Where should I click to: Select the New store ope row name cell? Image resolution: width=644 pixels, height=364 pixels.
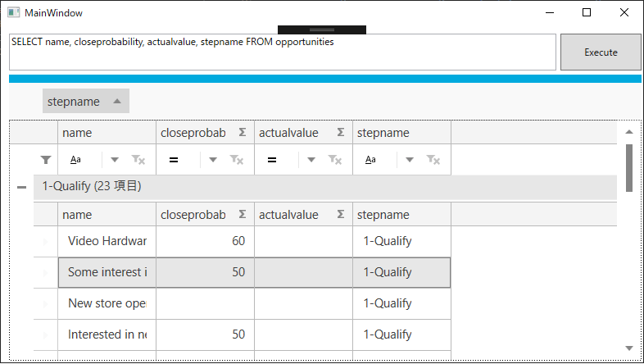point(107,303)
